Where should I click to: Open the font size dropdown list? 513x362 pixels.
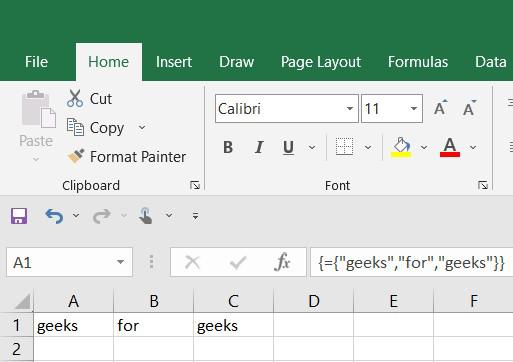click(414, 109)
